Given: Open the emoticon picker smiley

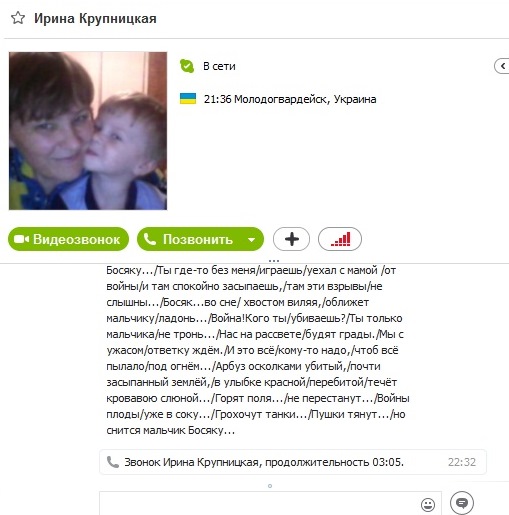Looking at the screenshot, I should point(428,505).
